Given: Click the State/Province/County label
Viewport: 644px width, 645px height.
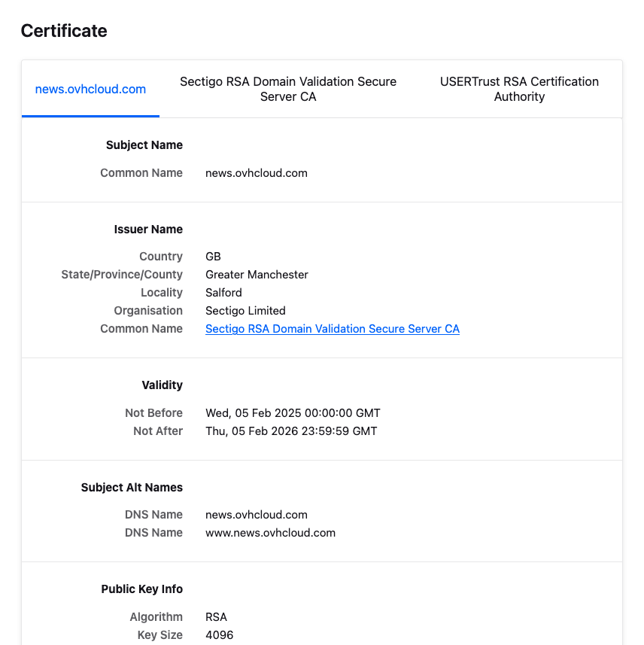Looking at the screenshot, I should pos(122,275).
